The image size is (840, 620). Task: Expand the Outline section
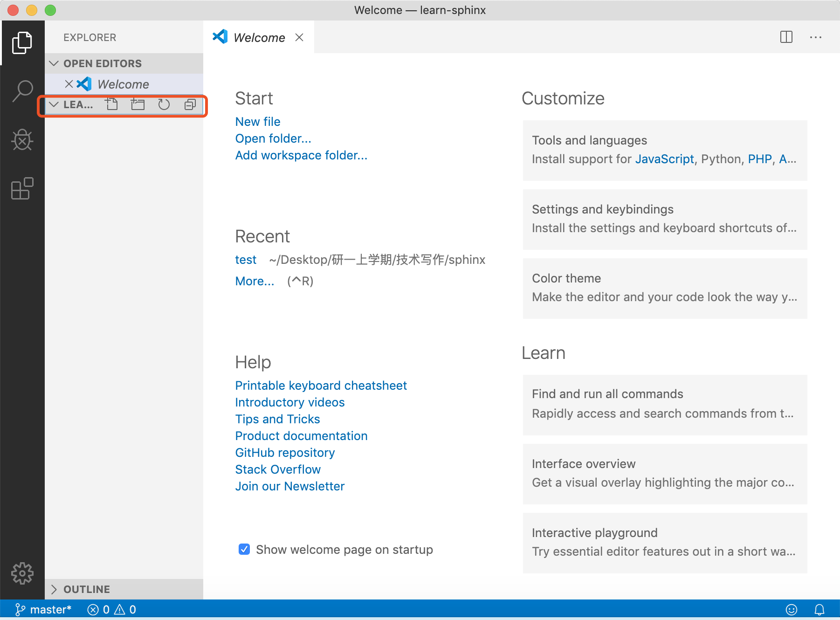point(54,589)
